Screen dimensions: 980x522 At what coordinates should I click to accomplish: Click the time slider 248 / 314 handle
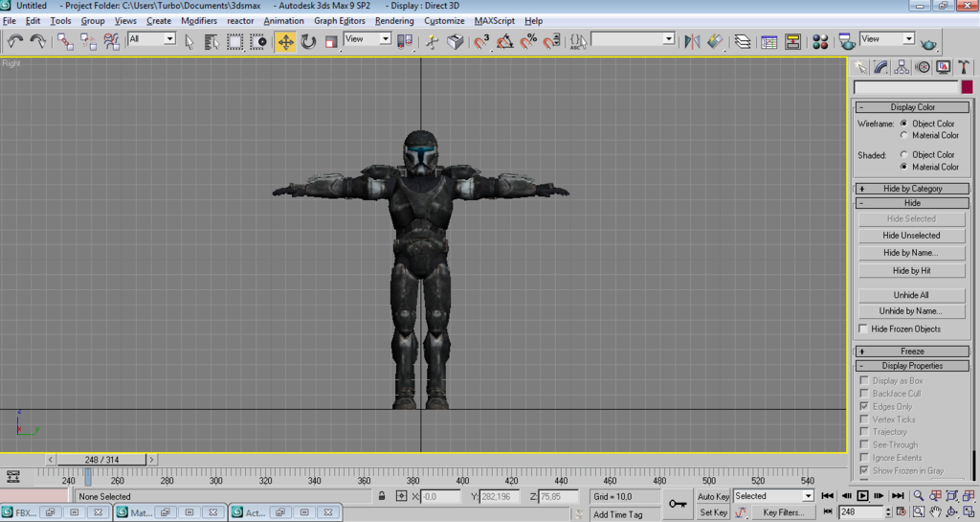pos(101,460)
